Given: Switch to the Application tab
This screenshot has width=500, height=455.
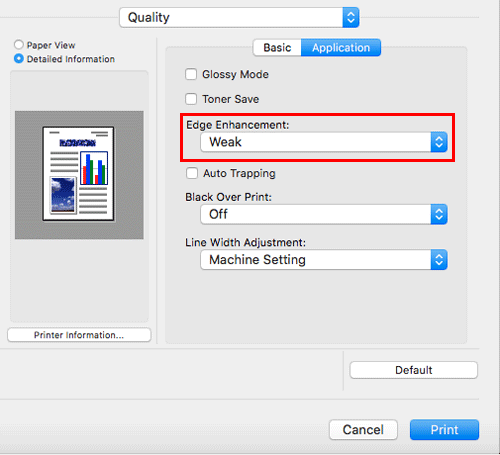Looking at the screenshot, I should [341, 48].
